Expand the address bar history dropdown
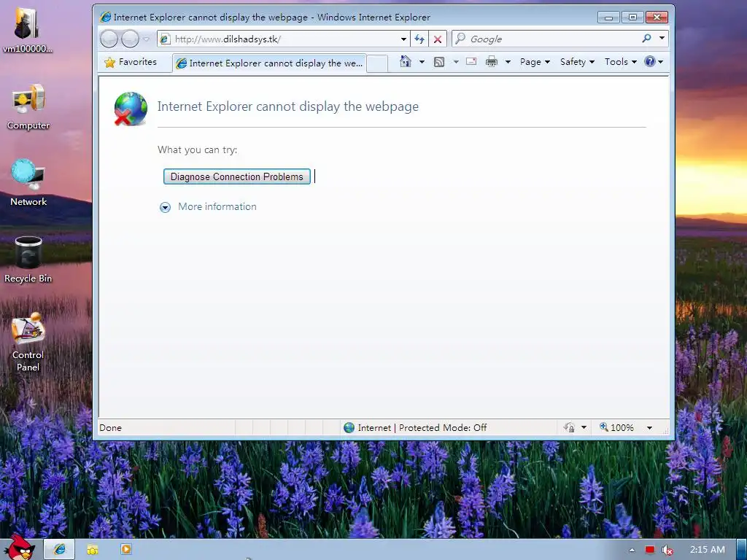Viewport: 747px width, 560px height. pos(403,39)
